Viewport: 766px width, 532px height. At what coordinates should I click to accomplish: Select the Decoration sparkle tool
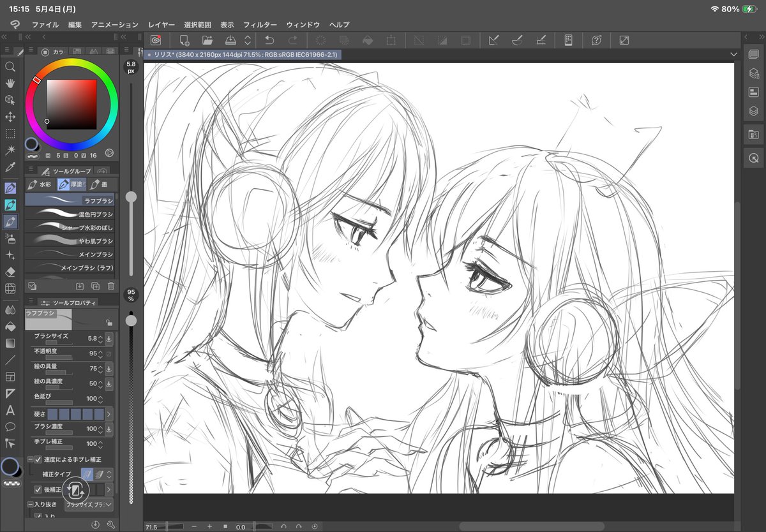click(10, 255)
